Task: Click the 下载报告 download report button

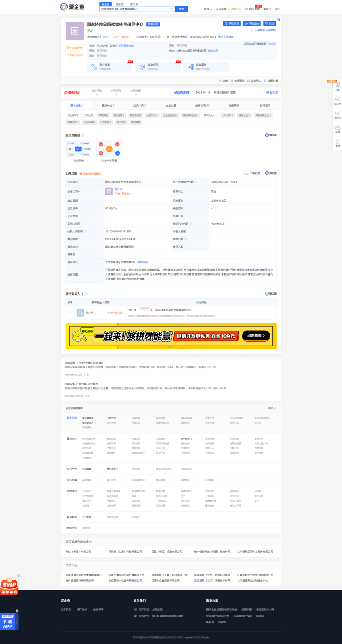Action: [232, 23]
